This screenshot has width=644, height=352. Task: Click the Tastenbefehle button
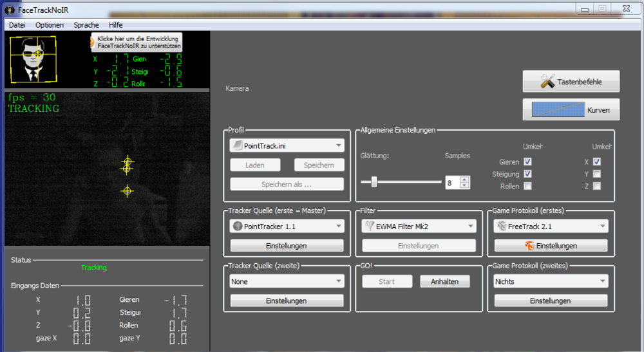pyautogui.click(x=571, y=81)
